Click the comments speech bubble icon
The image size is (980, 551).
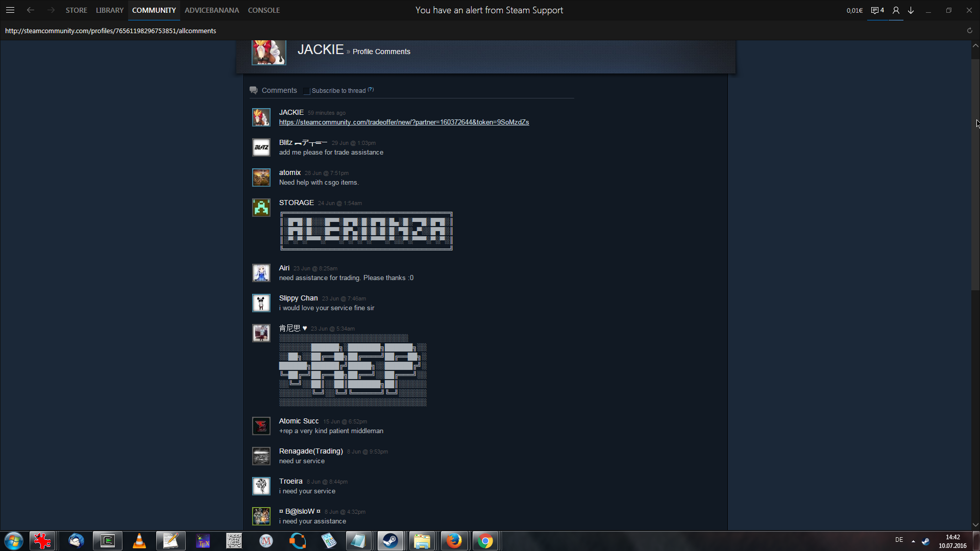pyautogui.click(x=254, y=90)
